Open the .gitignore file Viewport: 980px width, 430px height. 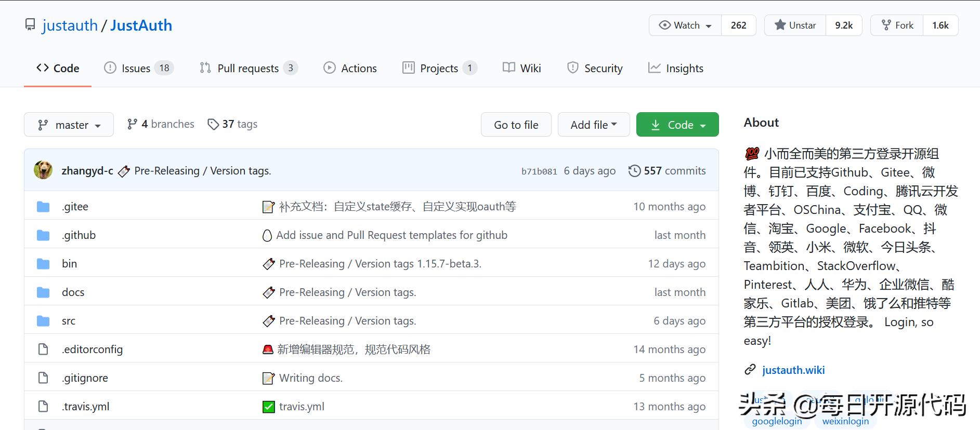(85, 378)
